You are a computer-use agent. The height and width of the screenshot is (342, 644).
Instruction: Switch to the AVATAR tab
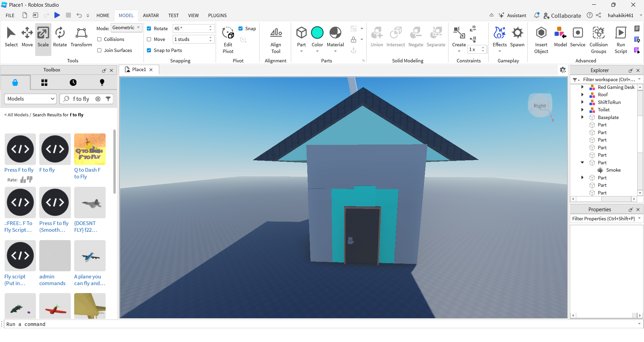point(151,15)
